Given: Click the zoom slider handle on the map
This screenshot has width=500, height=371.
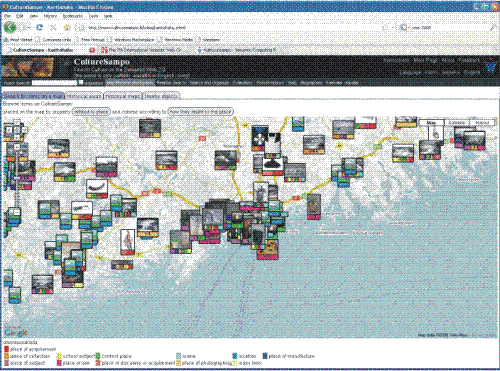Looking at the screenshot, I should [16, 178].
